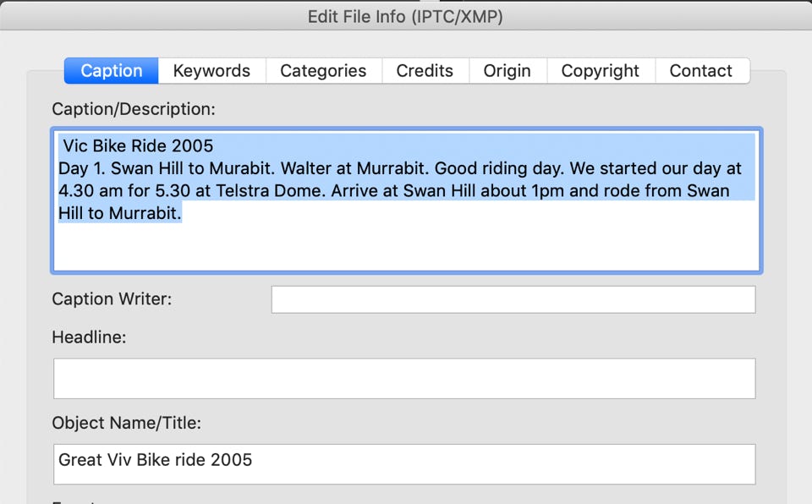The image size is (812, 504).
Task: Switch to the Contact tab
Action: (701, 71)
